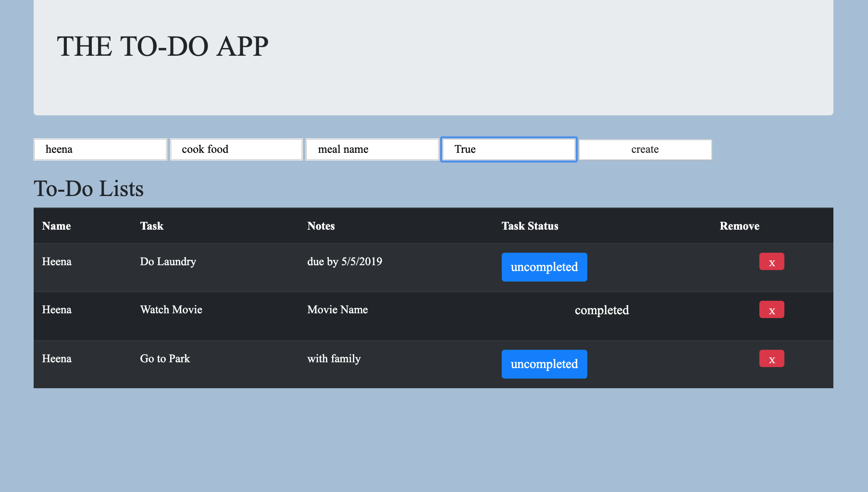The image size is (868, 492).
Task: Click the status input containing 'True'
Action: click(508, 149)
